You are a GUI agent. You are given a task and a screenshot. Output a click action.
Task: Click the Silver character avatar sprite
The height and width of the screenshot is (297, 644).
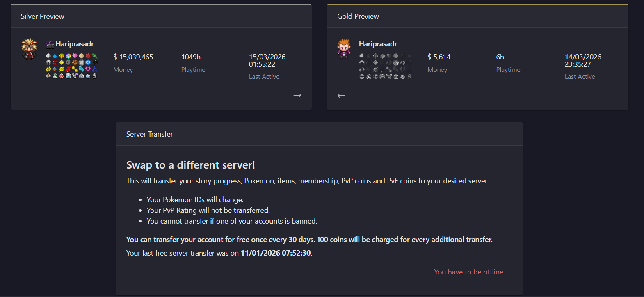[29, 49]
